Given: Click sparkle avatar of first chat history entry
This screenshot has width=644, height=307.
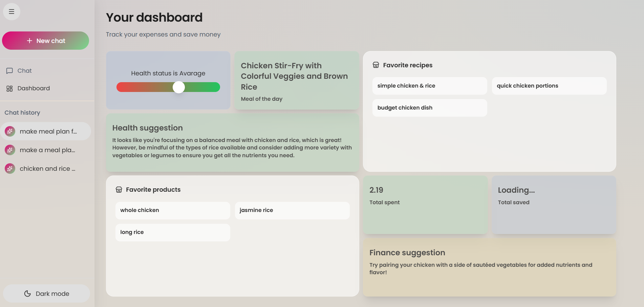Looking at the screenshot, I should [x=10, y=131].
